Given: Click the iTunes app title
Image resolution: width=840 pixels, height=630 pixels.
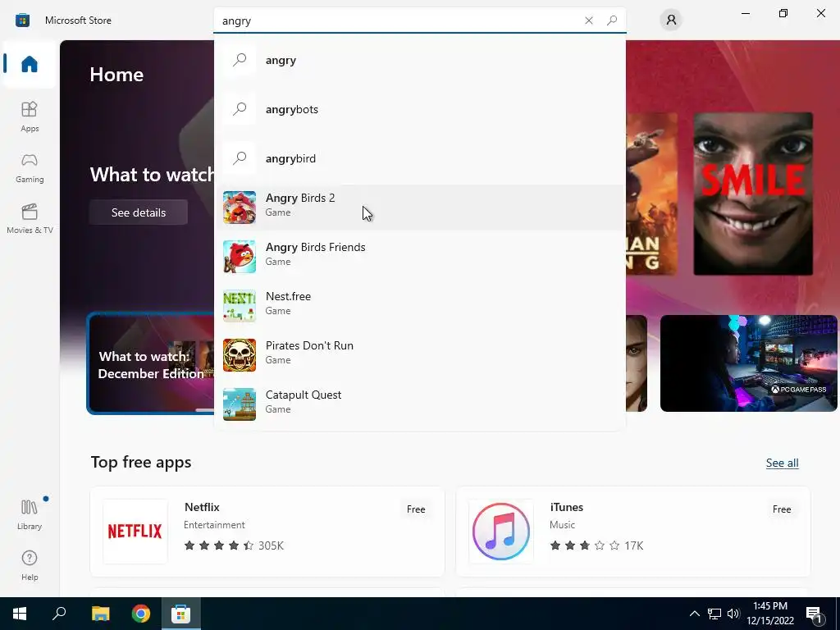Looking at the screenshot, I should (x=566, y=507).
